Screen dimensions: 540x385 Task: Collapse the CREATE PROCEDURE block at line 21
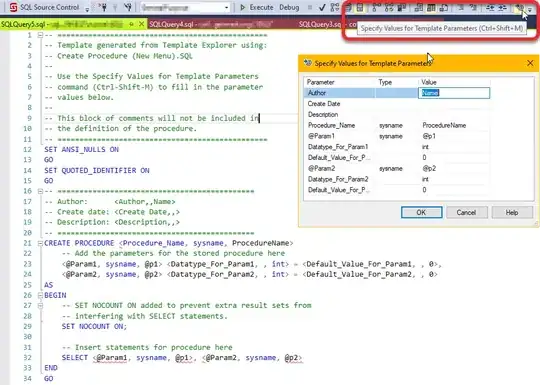click(x=40, y=243)
